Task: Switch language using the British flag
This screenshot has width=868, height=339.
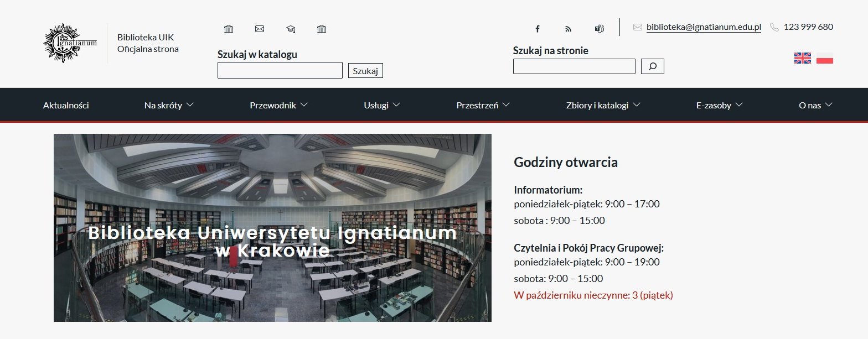Action: (x=802, y=58)
